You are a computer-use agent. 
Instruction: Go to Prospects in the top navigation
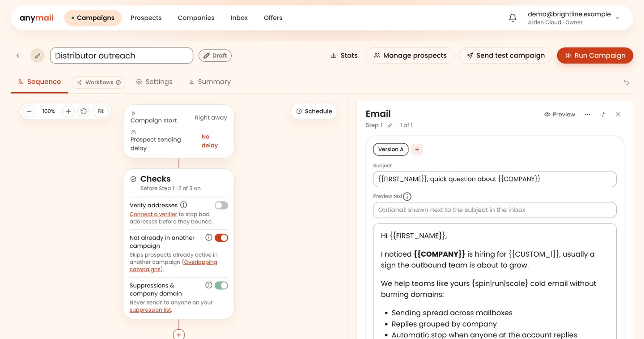click(146, 18)
